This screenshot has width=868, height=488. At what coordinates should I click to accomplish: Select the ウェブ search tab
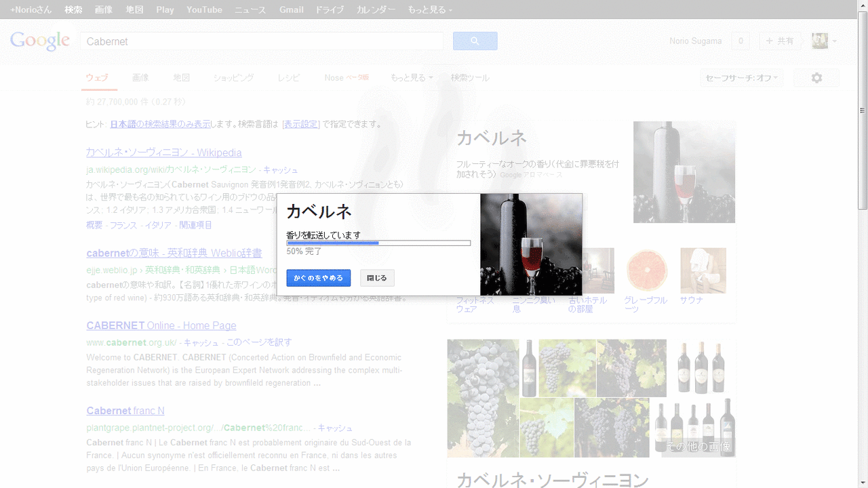coord(97,78)
